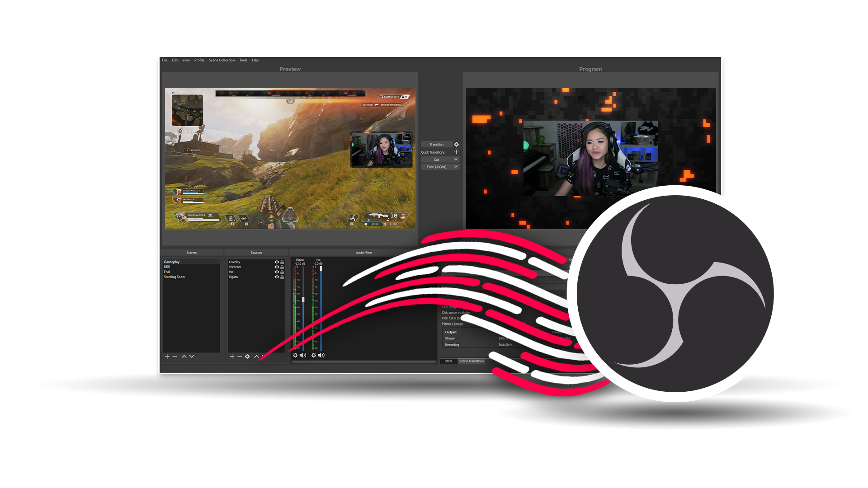The height and width of the screenshot is (488, 868).
Task: Switch to the Stats tab
Action: 448,361
